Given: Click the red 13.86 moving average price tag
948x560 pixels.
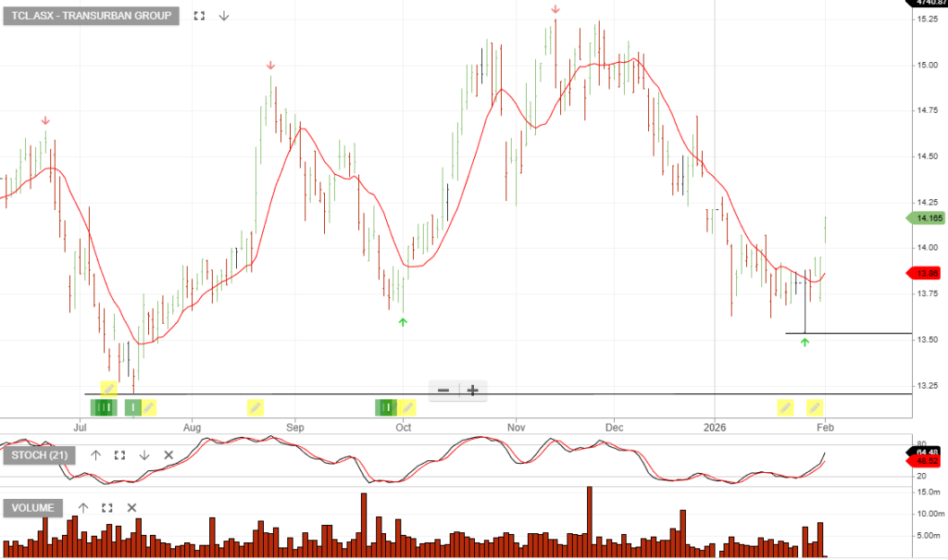Looking at the screenshot, I should (x=926, y=273).
